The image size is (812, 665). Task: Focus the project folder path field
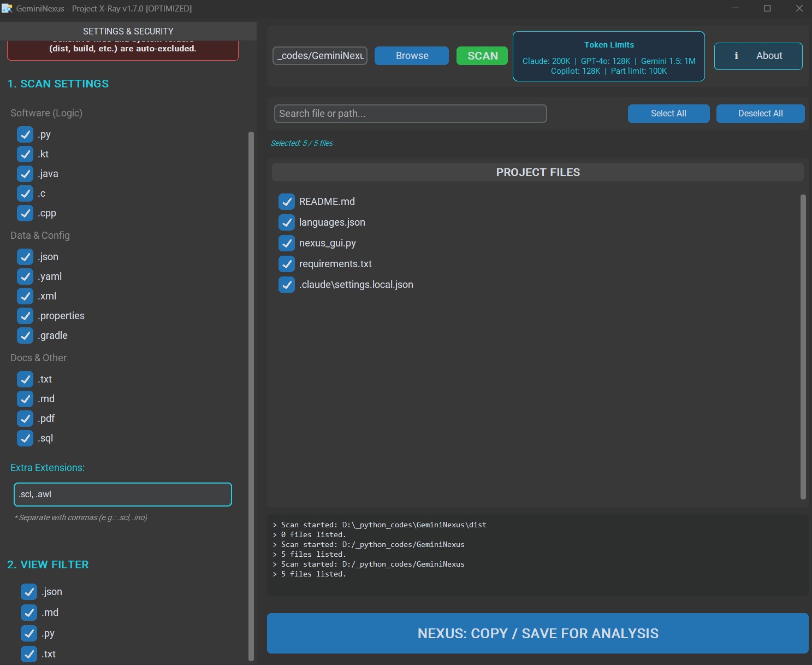320,56
